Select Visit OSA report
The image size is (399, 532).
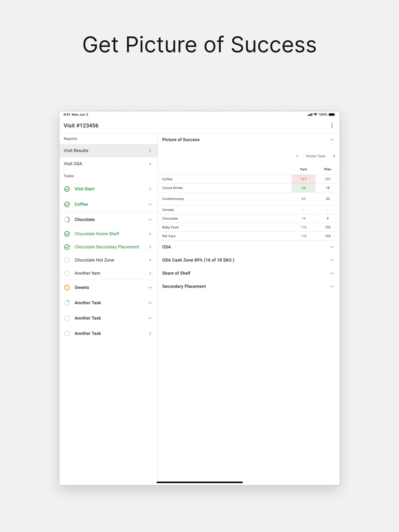click(x=109, y=164)
